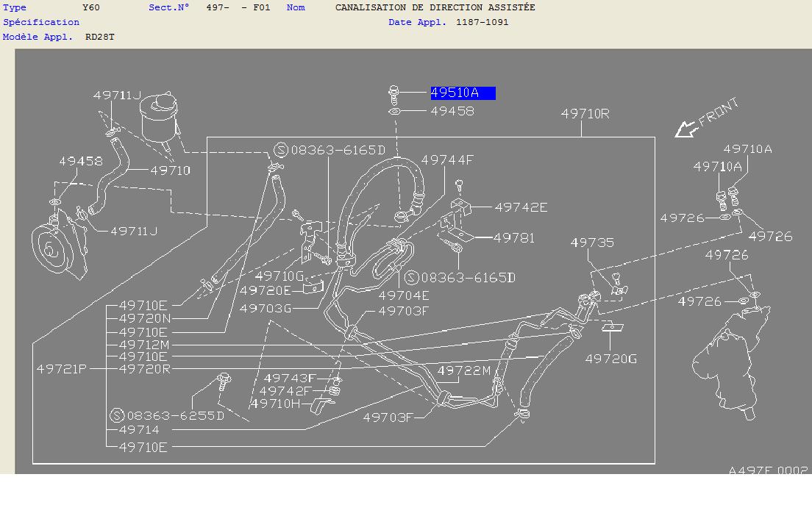Click the 49720E label
The height and width of the screenshot is (527, 812).
[x=265, y=290]
